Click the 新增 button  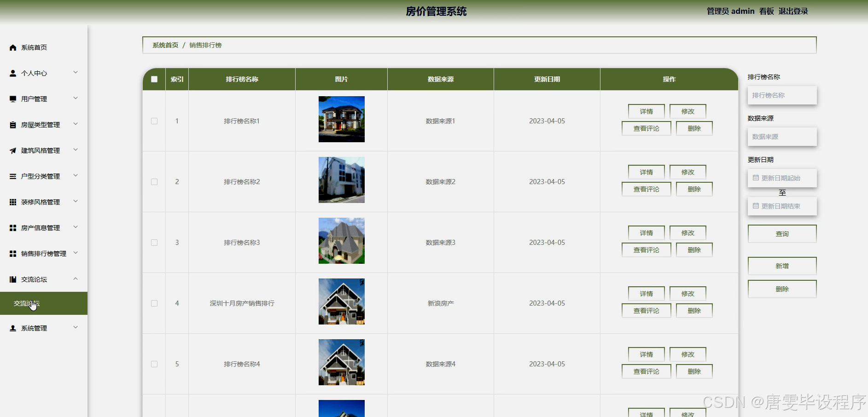(x=782, y=266)
